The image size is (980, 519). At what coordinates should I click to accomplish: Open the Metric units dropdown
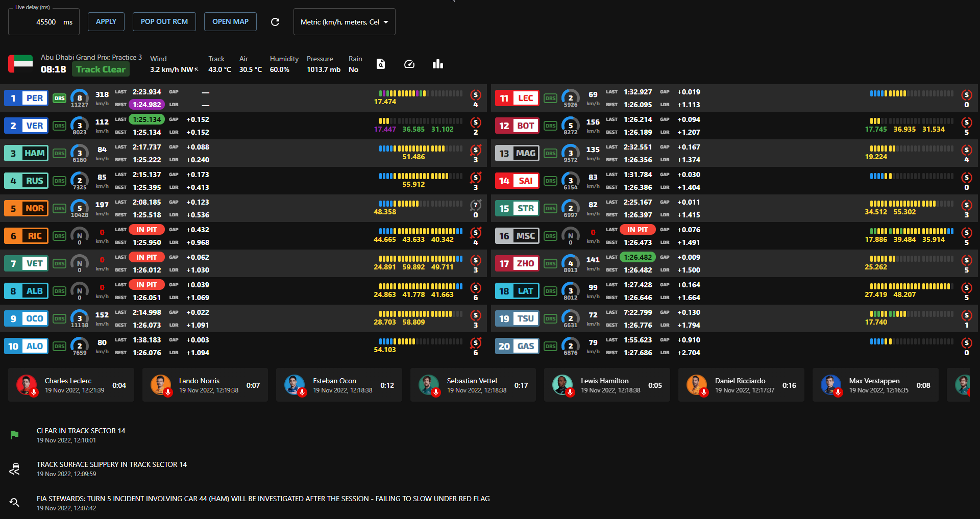[x=344, y=22]
